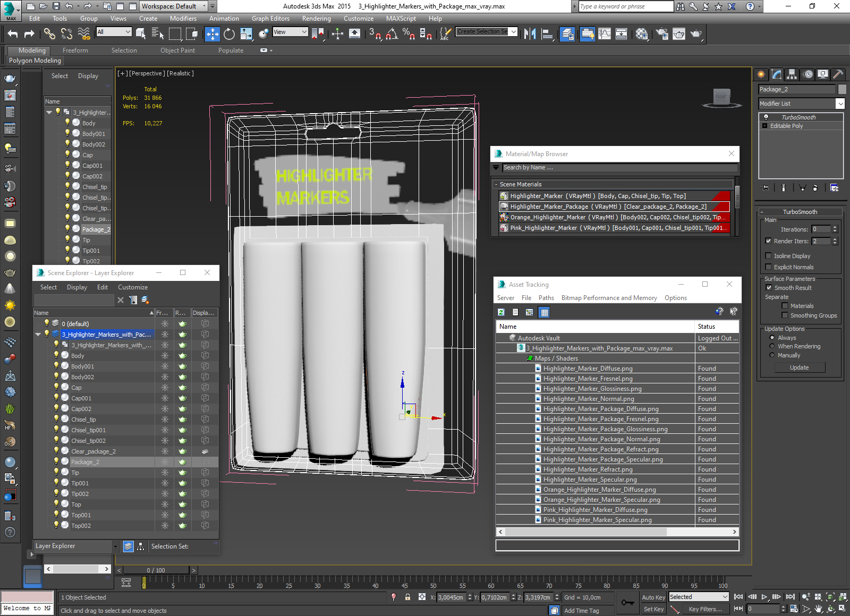Toggle the Render Iters checkbox
The height and width of the screenshot is (616, 850).
[x=768, y=241]
